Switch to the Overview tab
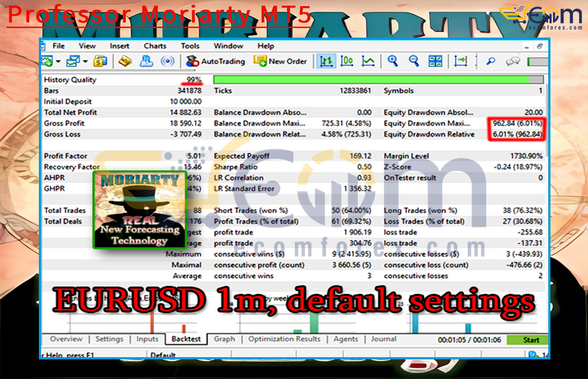Viewport: 588px width, 379px height. [66, 339]
